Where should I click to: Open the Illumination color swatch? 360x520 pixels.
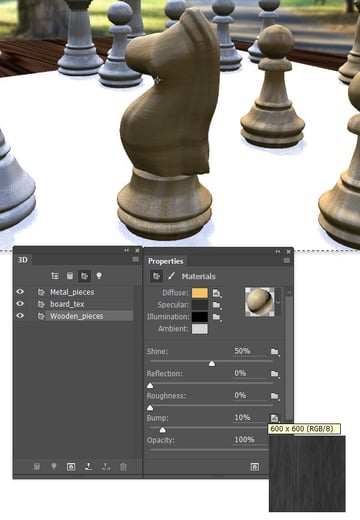200,317
